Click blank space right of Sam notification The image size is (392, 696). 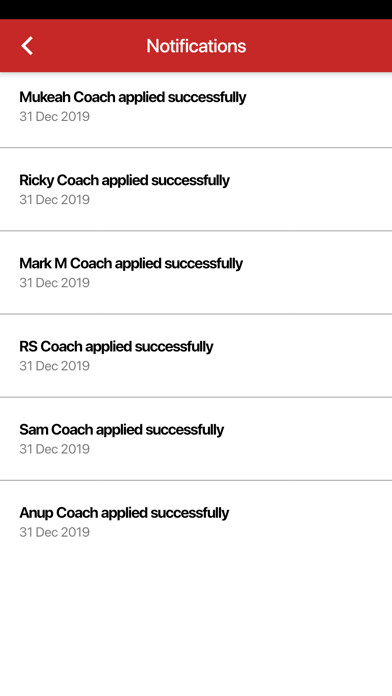pos(311,439)
